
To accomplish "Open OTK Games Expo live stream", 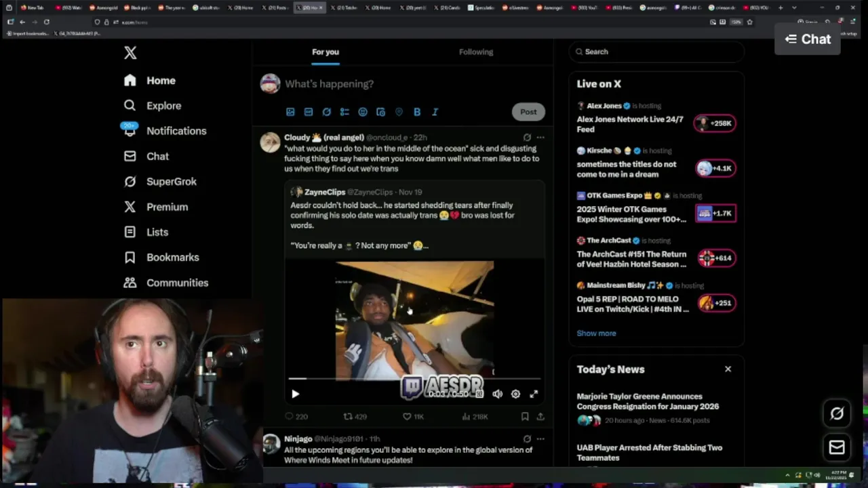I will tap(632, 214).
